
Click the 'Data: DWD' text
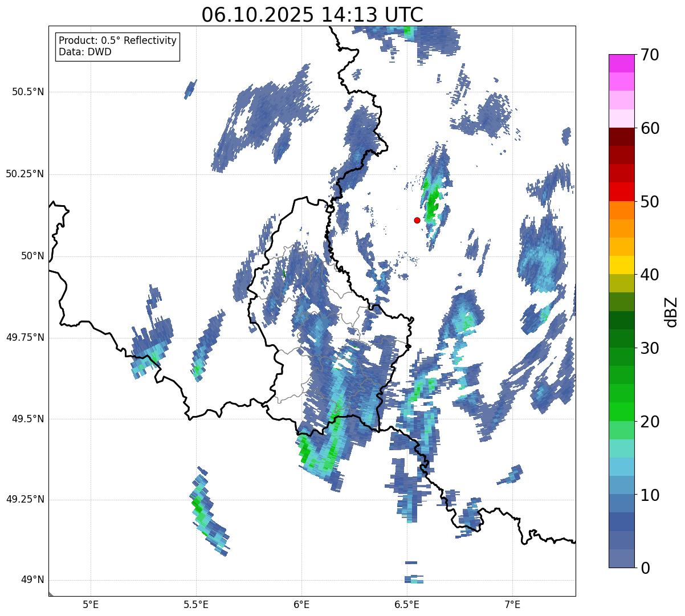(x=85, y=52)
